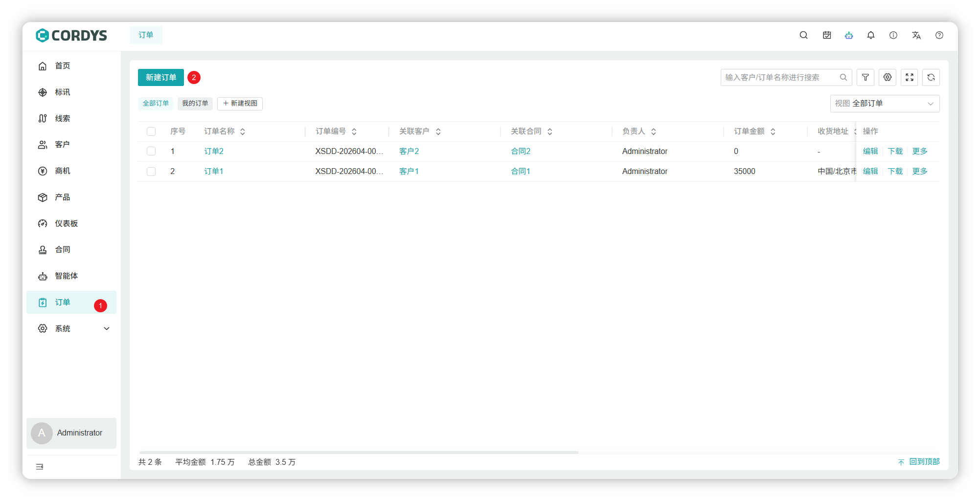Toggle fullscreen view of order table
This screenshot has height=501, width=980.
click(909, 77)
